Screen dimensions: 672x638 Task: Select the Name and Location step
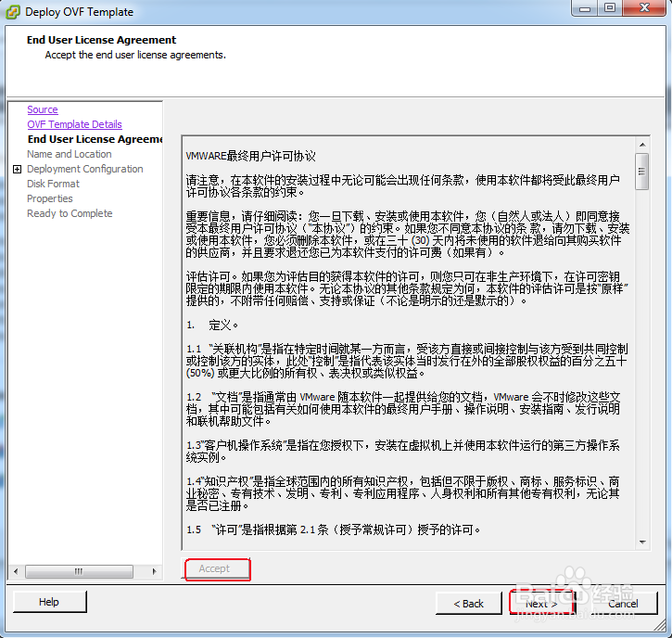tap(70, 154)
